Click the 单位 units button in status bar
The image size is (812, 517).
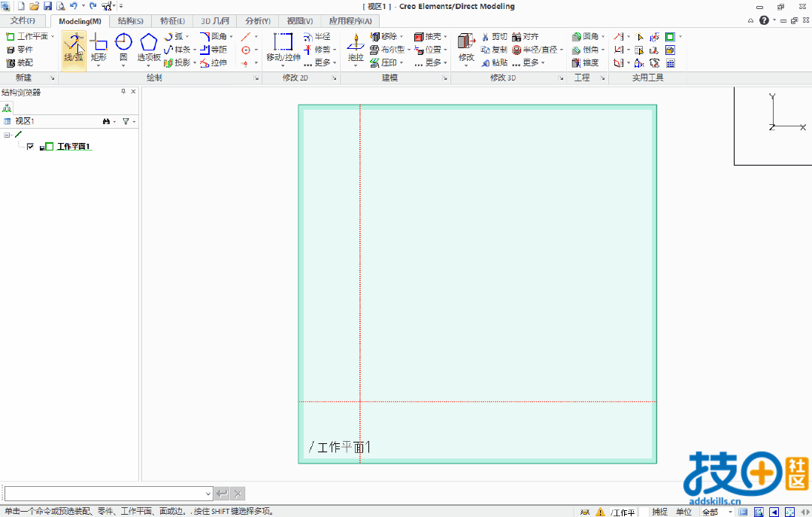pos(684,512)
